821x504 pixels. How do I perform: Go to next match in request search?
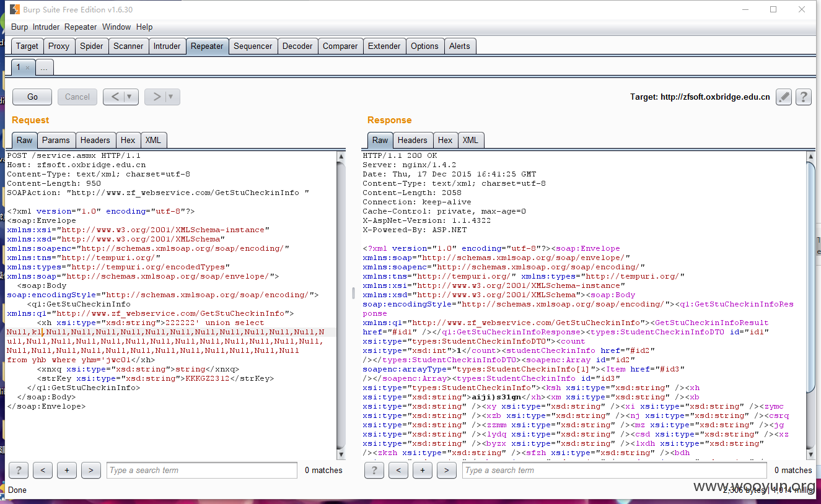click(91, 470)
